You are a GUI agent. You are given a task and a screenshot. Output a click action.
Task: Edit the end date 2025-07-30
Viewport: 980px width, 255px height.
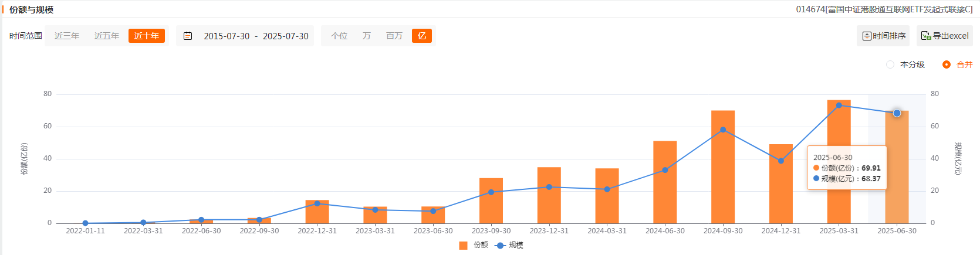286,36
